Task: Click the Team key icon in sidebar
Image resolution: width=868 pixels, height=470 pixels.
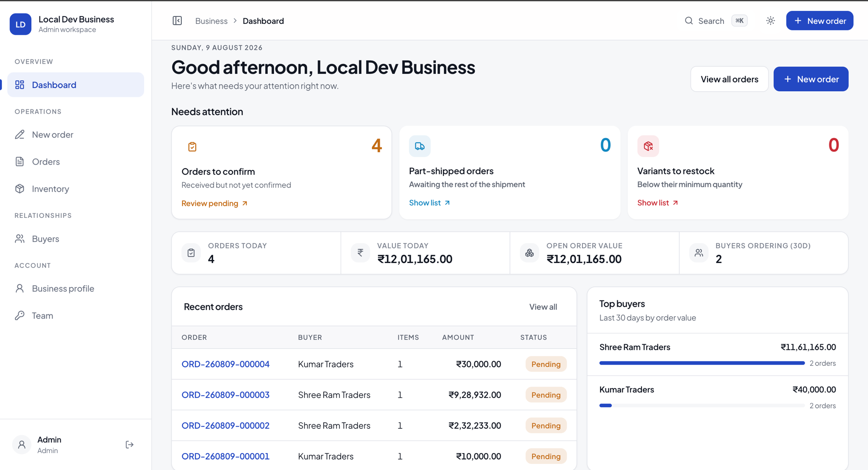Action: [20, 316]
